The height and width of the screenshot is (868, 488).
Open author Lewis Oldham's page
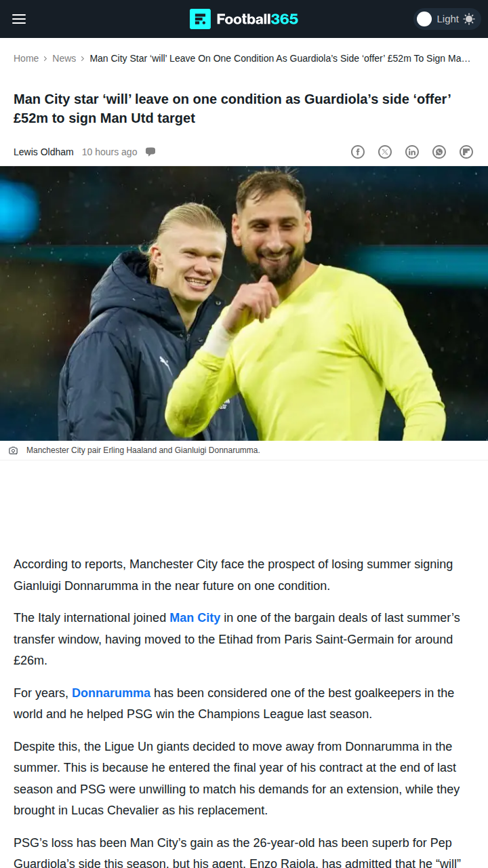(43, 152)
